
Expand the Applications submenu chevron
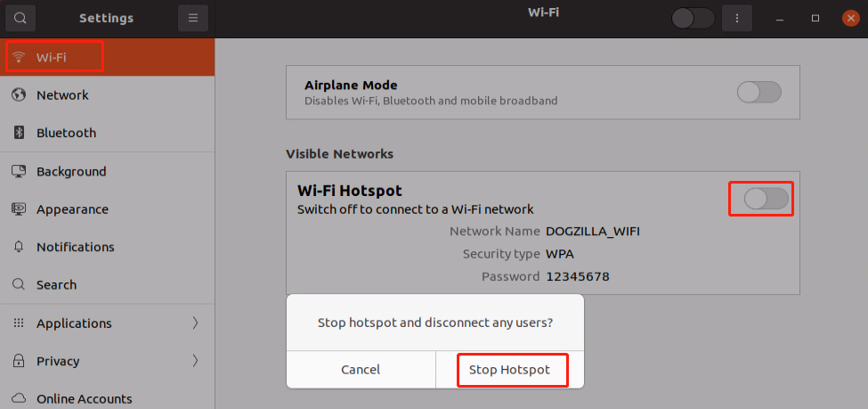pyautogui.click(x=195, y=323)
